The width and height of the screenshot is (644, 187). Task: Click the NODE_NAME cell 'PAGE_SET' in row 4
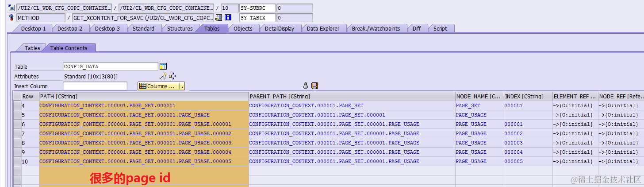tap(479, 105)
